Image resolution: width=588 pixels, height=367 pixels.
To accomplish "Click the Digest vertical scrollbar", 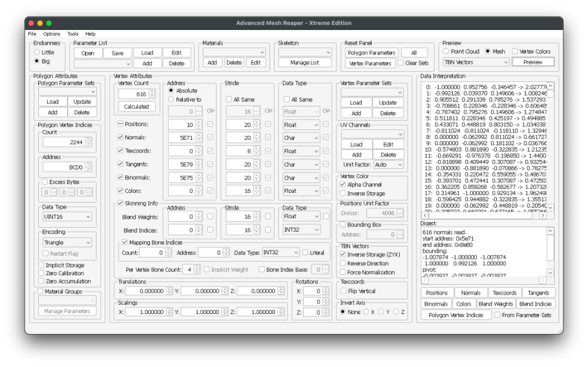I will click(550, 252).
